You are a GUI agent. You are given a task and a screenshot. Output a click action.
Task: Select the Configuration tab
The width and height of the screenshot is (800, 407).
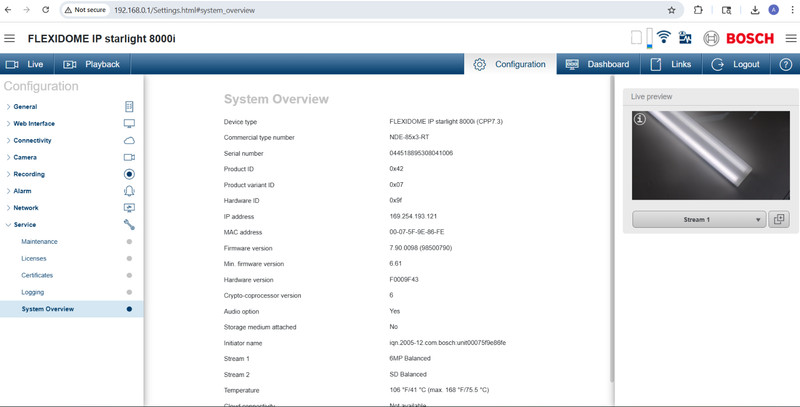pyautogui.click(x=510, y=64)
